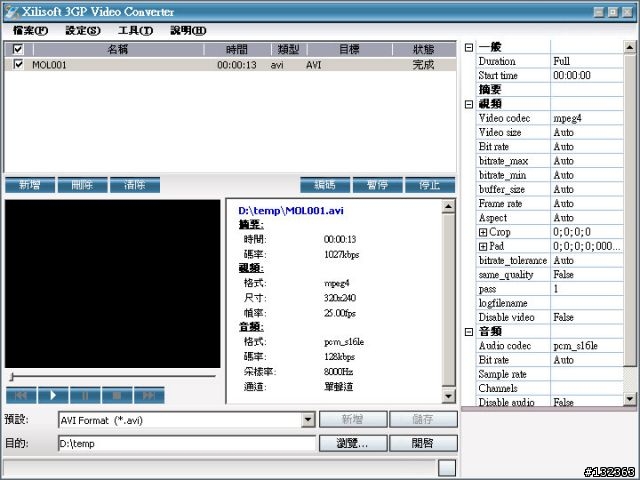Click the grayed-out 儲存 save profile button
640x480 pixels.
pos(423,420)
